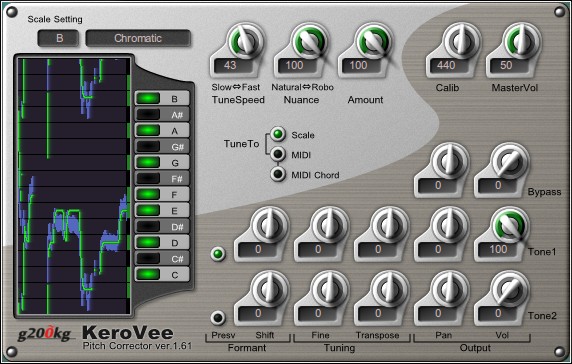Click Tone2 Transpose knob
The image size is (572, 364).
pos(389,289)
